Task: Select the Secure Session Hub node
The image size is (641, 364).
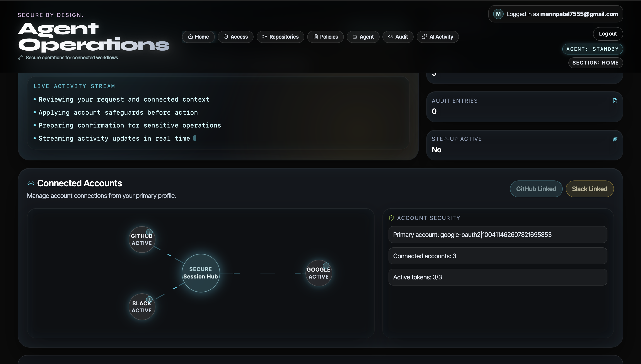Action: pyautogui.click(x=201, y=273)
